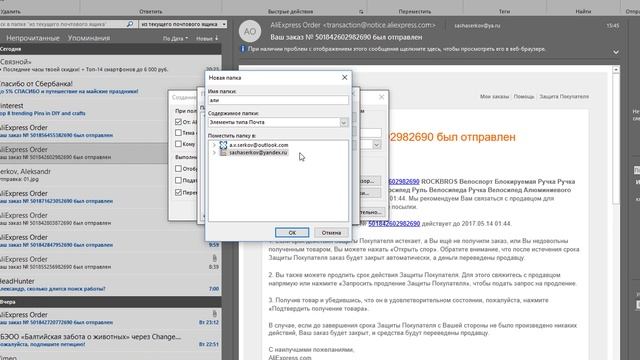Open the Связной email in the list
The height and width of the screenshot is (360, 640).
(x=110, y=65)
